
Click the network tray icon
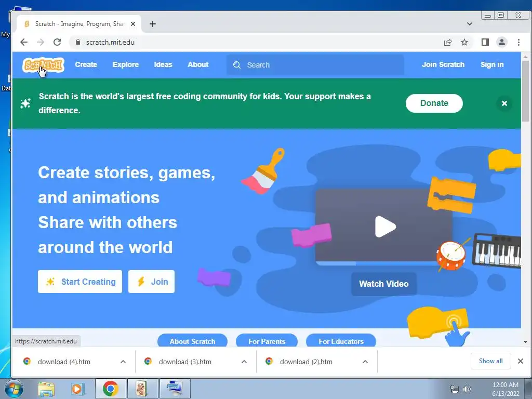pyautogui.click(x=454, y=389)
